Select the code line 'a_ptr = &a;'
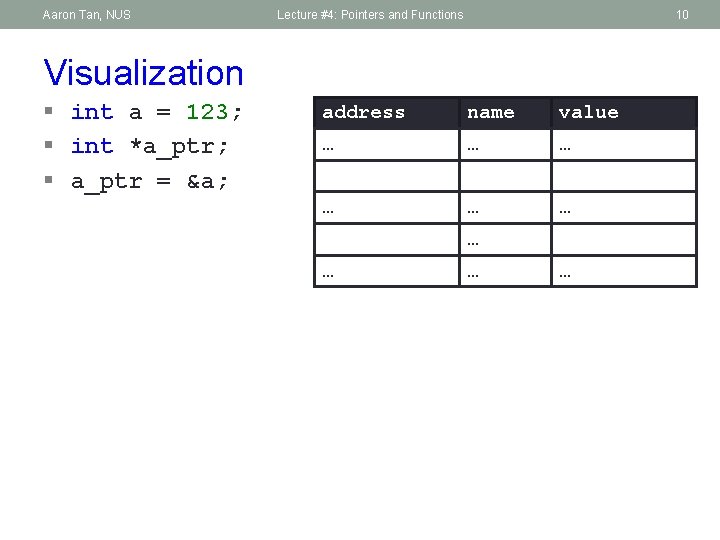This screenshot has height=540, width=720. point(149,182)
